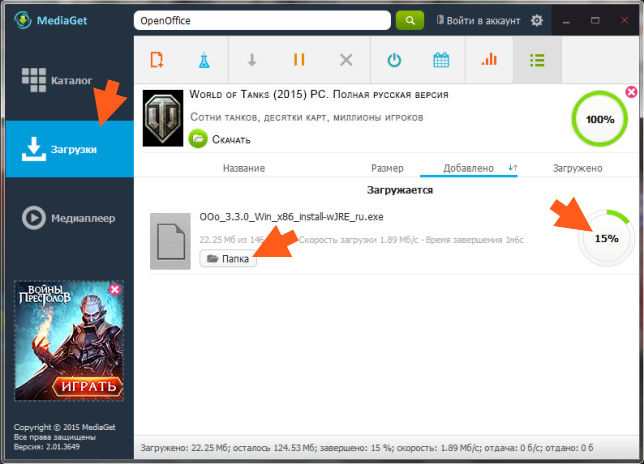Click the World of Tanks game thumbnail
The image size is (644, 464).
click(163, 118)
